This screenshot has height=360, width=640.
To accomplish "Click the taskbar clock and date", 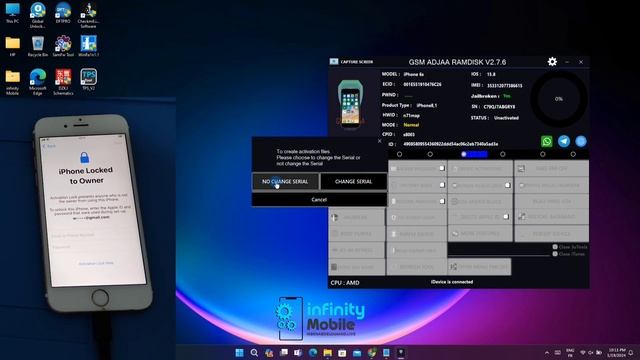I will (617, 353).
